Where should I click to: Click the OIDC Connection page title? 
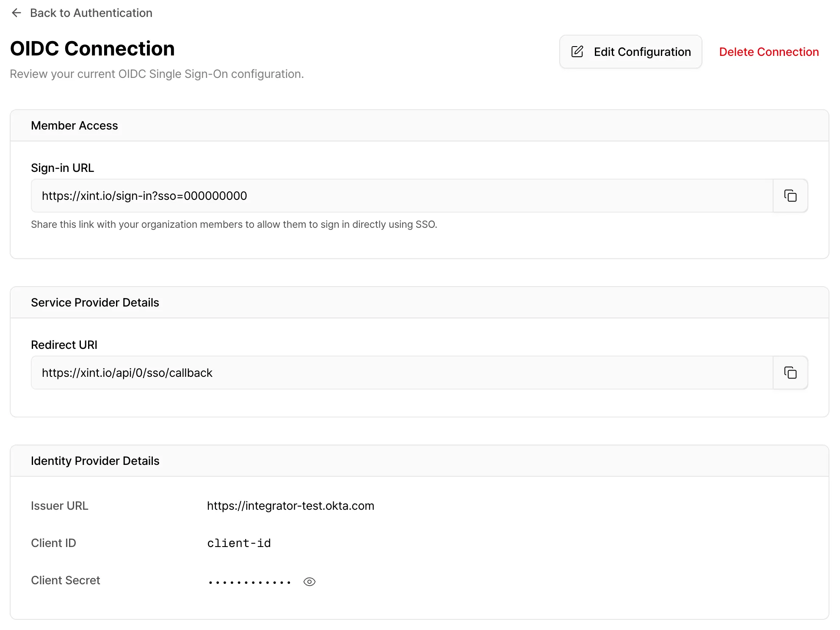click(92, 48)
